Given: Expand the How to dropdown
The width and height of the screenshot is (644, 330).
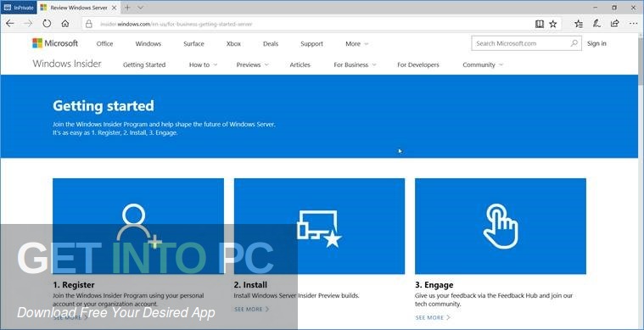Looking at the screenshot, I should pyautogui.click(x=203, y=64).
